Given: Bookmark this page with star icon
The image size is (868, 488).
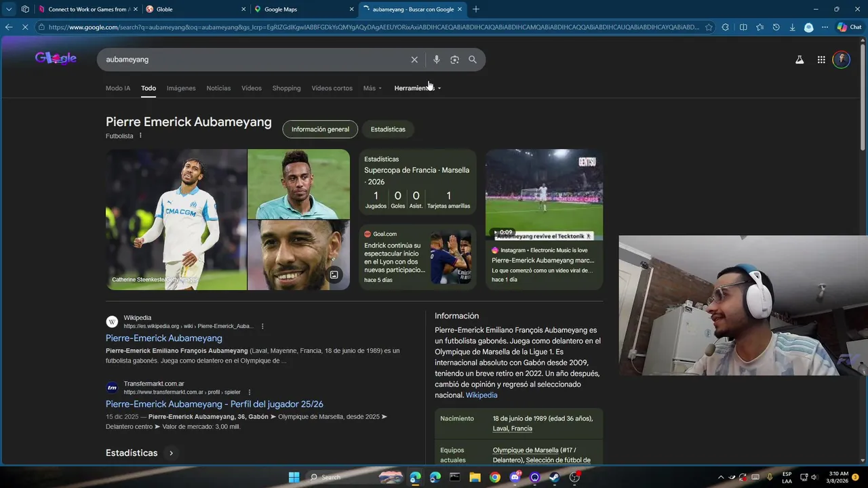Looking at the screenshot, I should (x=709, y=27).
